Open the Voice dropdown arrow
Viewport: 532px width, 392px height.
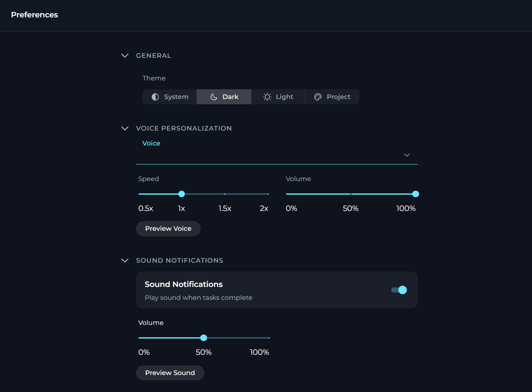pyautogui.click(x=407, y=155)
